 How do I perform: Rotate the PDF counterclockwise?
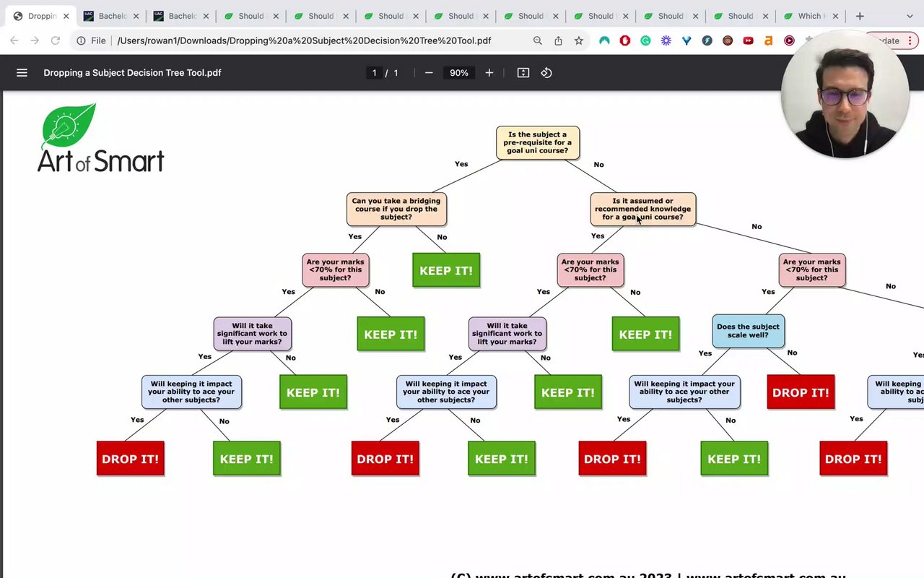pyautogui.click(x=546, y=72)
